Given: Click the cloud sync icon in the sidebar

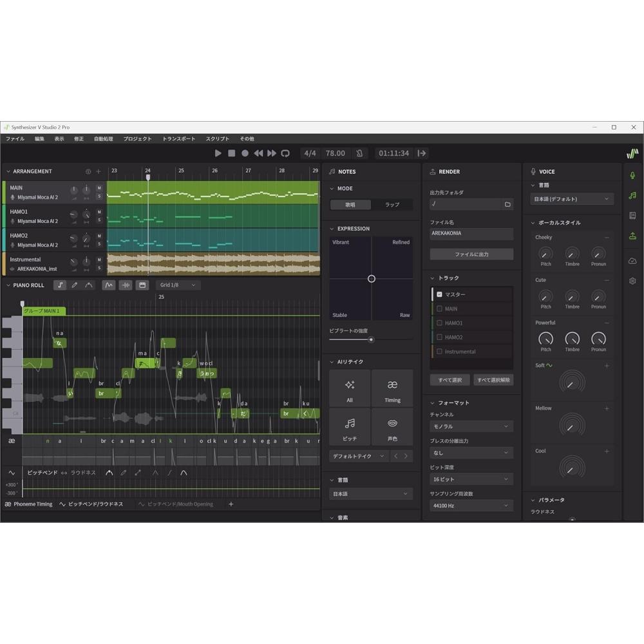Looking at the screenshot, I should pyautogui.click(x=632, y=260).
